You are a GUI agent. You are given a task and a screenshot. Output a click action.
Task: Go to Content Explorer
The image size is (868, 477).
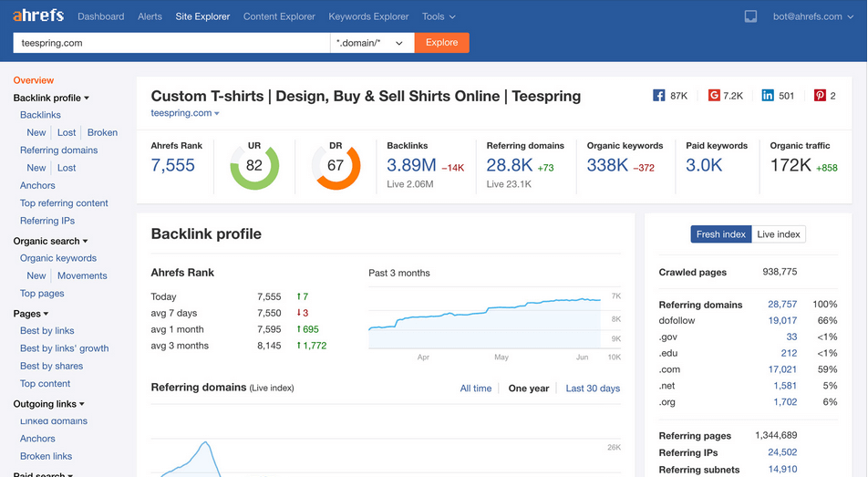(x=279, y=16)
